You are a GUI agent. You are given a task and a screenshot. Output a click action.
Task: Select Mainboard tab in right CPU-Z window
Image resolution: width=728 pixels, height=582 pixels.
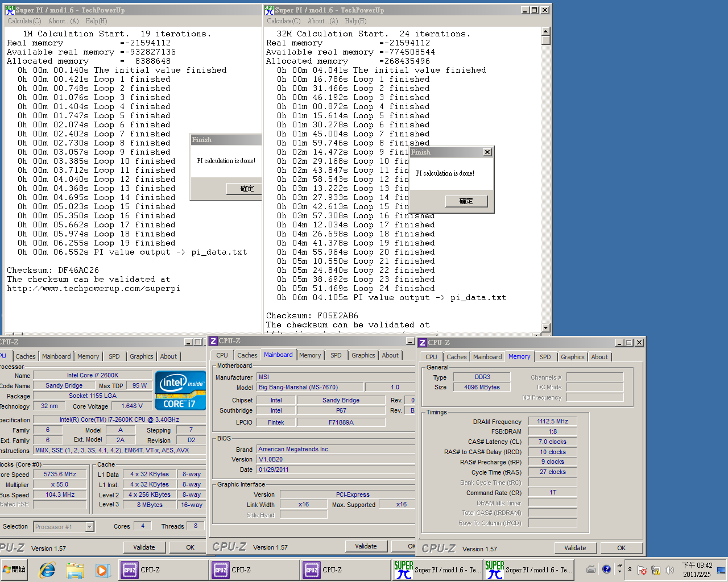pyautogui.click(x=487, y=357)
